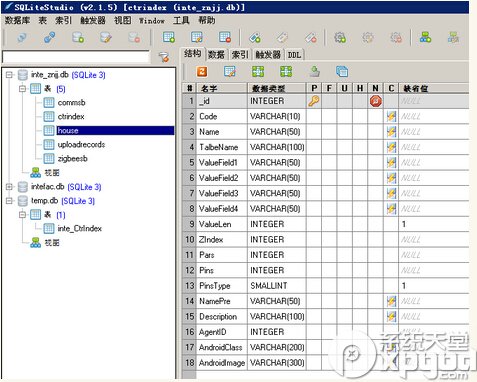Screen dimensions: 477x382
Task: Select the uploadrecords table in the tree
Action: click(x=81, y=145)
